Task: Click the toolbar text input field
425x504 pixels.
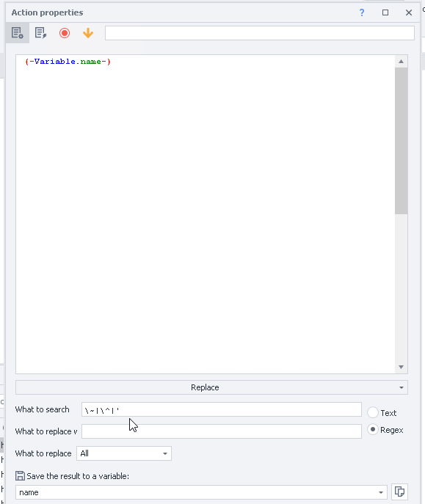Action: 260,33
